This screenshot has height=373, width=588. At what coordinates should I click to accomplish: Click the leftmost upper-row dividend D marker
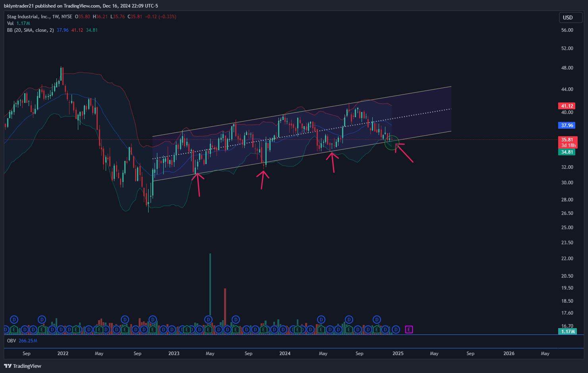click(x=14, y=319)
